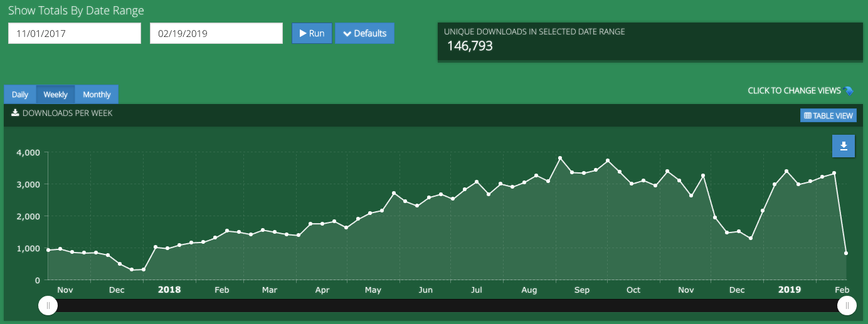Viewport: 868px width, 324px height.
Task: Click the pointing hand icon near Change Views
Action: coord(849,91)
